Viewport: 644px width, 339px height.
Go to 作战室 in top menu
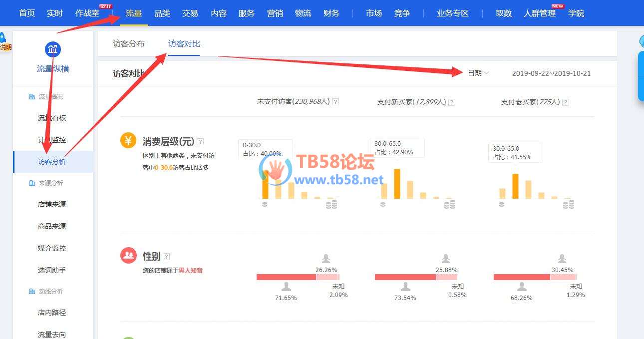tap(87, 13)
